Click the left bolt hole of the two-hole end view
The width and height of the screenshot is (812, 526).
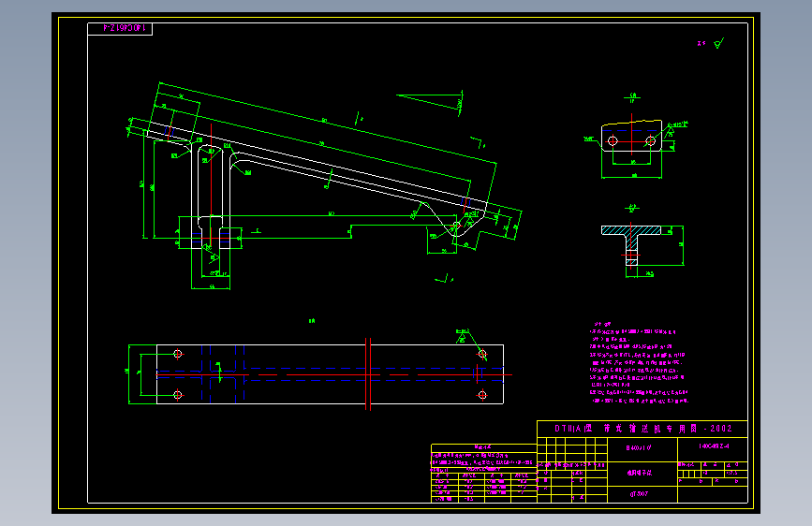point(613,140)
